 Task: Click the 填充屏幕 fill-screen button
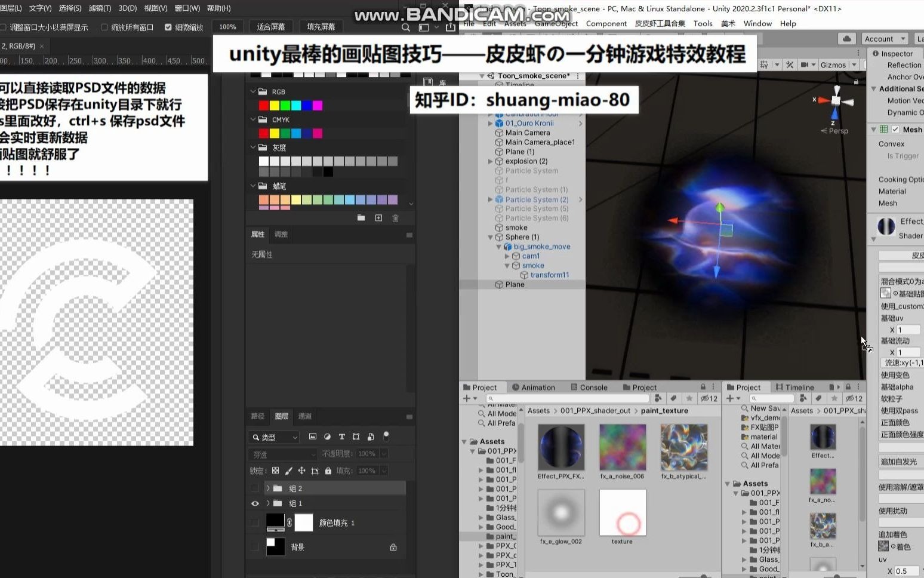[321, 26]
